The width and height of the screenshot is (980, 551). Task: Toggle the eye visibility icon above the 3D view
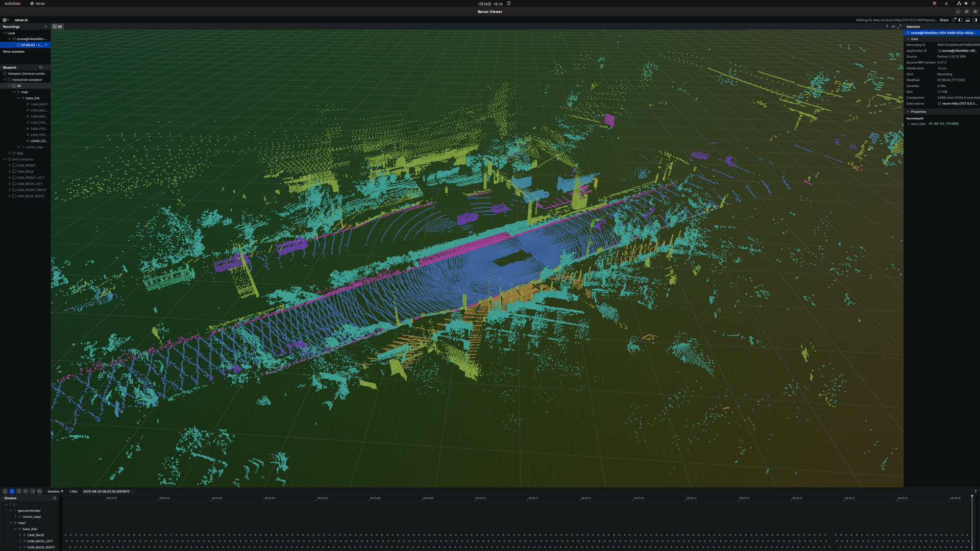(x=893, y=27)
